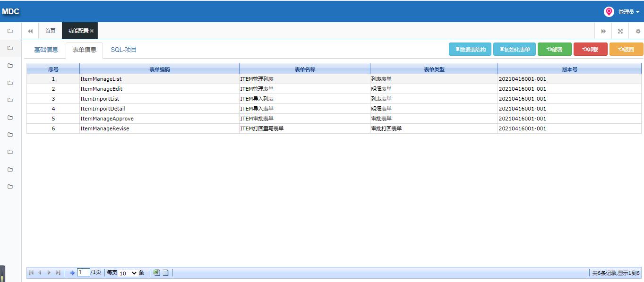Click the 版本号 column header

click(x=570, y=69)
